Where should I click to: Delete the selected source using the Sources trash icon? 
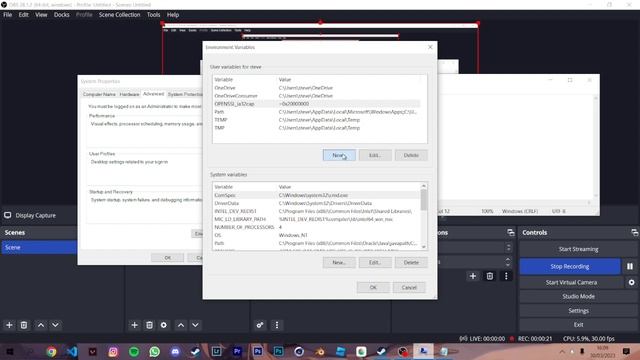pos(149,325)
